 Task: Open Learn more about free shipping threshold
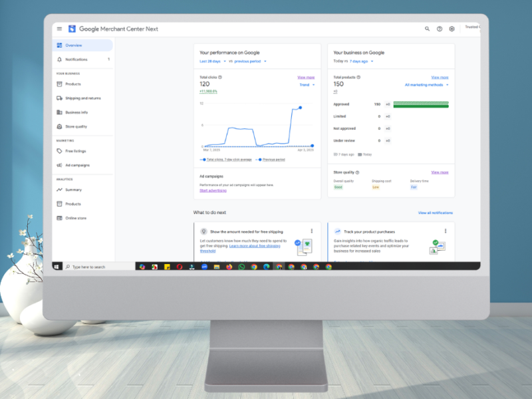click(255, 246)
